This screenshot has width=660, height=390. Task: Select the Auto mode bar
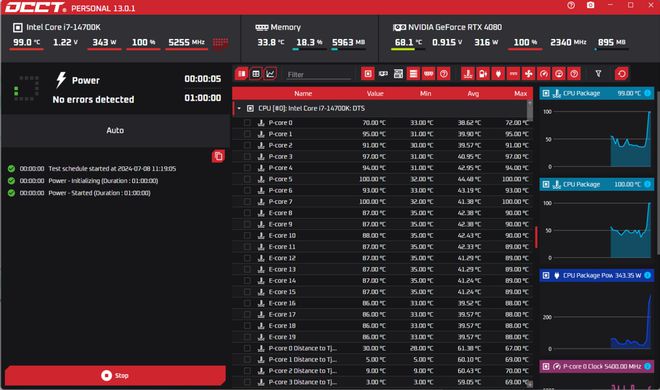click(x=115, y=130)
